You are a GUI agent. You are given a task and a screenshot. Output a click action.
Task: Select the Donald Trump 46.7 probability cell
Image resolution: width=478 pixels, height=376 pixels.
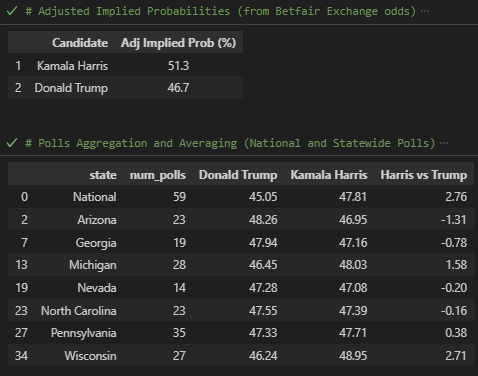178,88
